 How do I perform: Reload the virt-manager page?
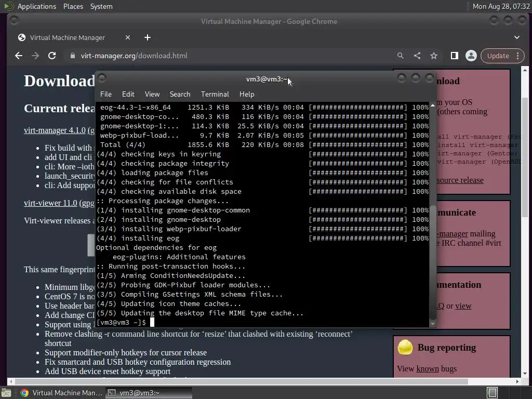coord(52,56)
